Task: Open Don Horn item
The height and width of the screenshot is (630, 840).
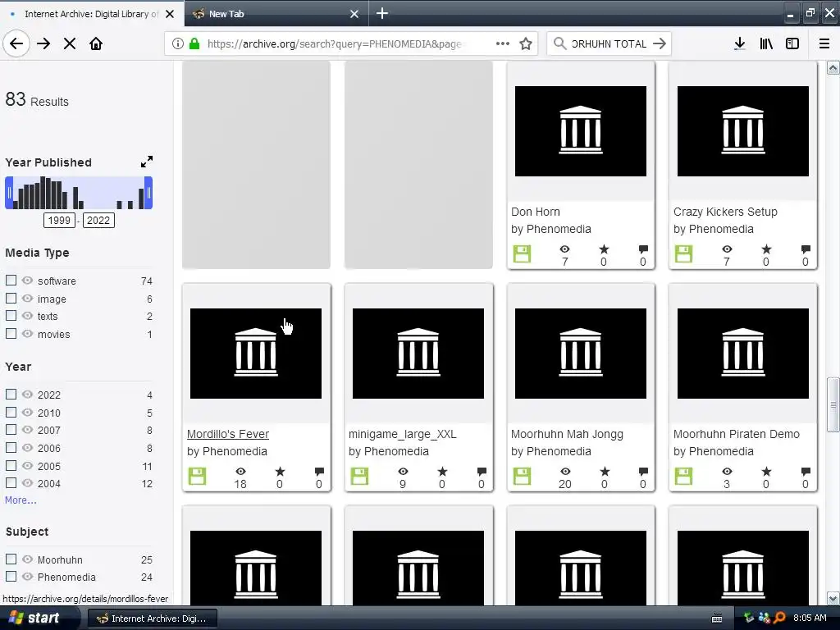Action: pos(535,212)
